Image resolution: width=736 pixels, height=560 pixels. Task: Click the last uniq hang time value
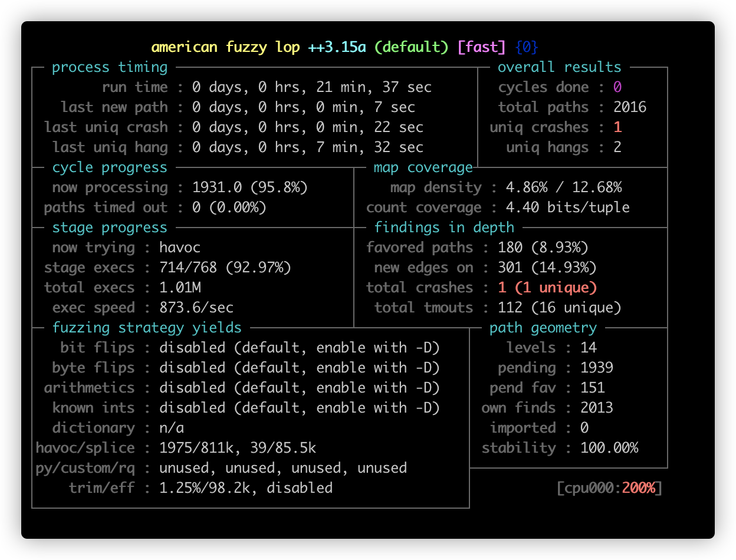(x=308, y=147)
